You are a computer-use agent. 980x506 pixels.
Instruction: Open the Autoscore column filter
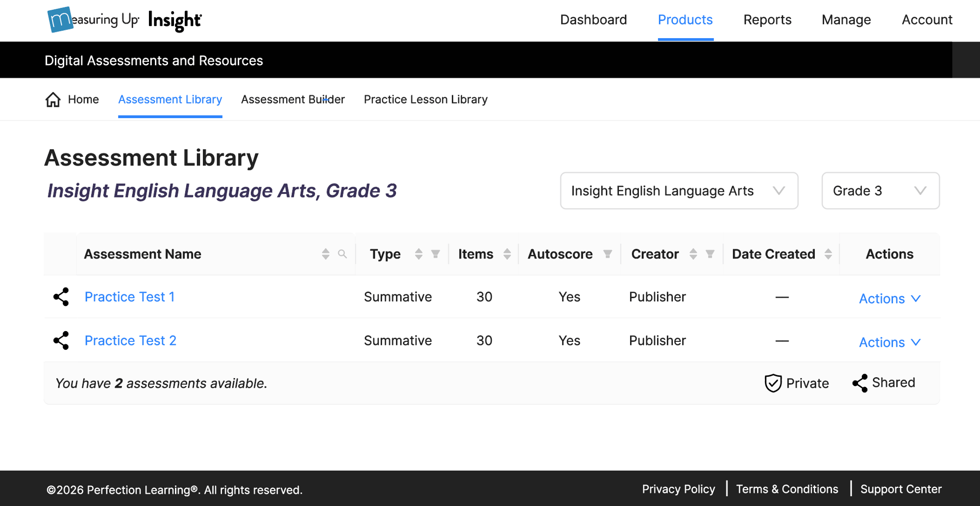[608, 254]
